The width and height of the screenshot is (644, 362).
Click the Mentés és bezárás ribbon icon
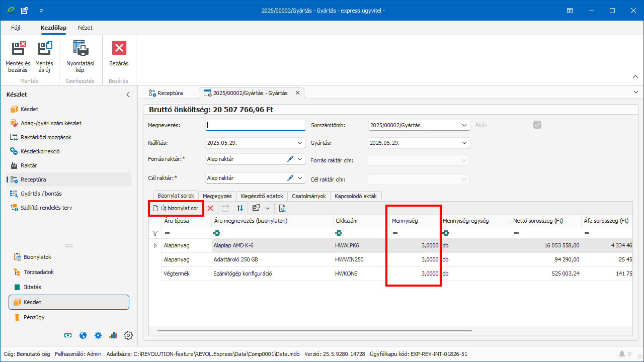click(x=18, y=48)
